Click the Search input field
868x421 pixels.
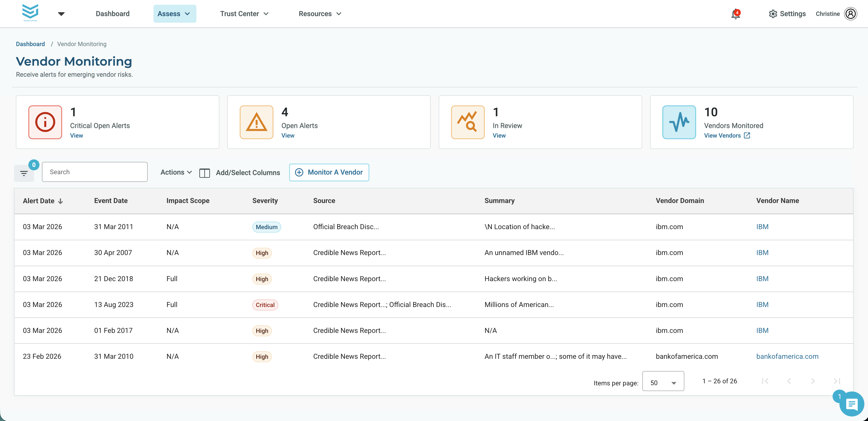[95, 172]
